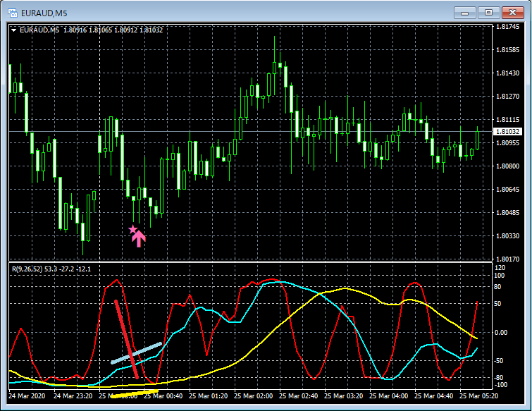Click indicator scale value 0.00
This screenshot has width=532, height=411.
pos(502,333)
